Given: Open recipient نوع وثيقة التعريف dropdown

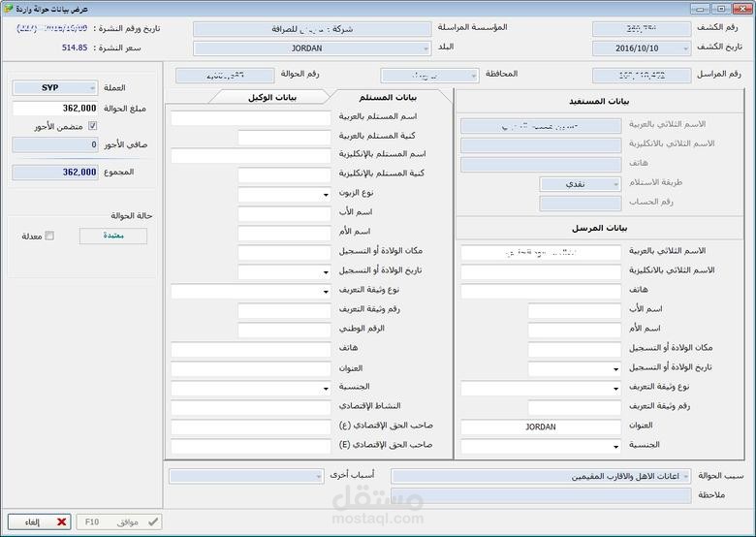Looking at the screenshot, I should tap(326, 292).
